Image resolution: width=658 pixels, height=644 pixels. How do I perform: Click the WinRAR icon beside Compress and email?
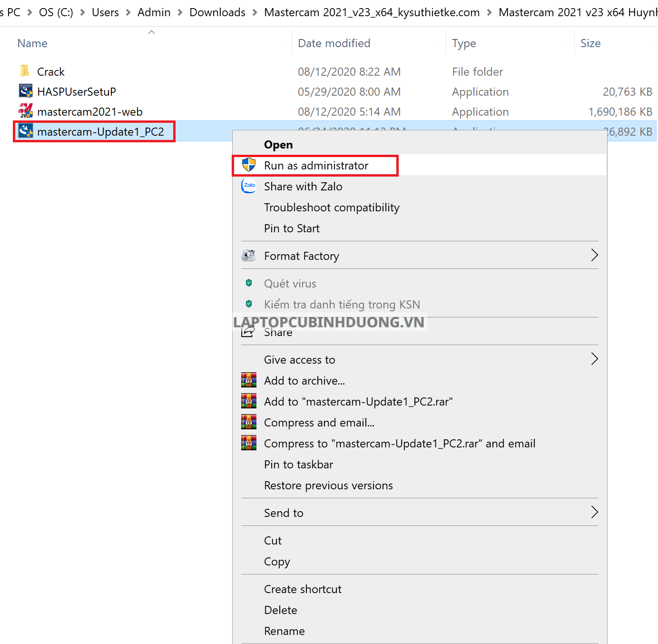[x=248, y=422]
